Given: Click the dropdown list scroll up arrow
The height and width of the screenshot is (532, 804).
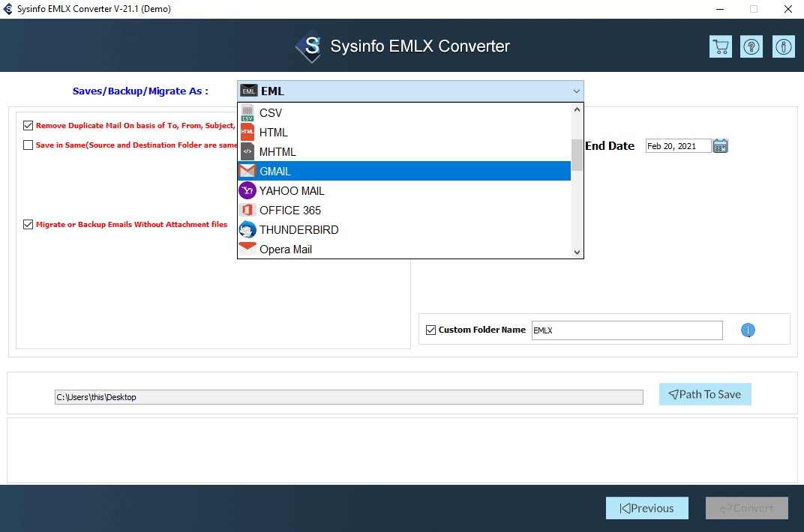Looking at the screenshot, I should (577, 109).
